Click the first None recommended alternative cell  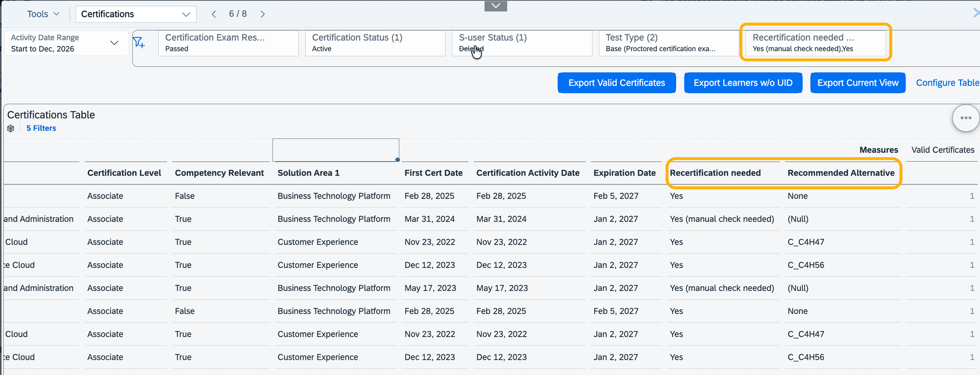(797, 196)
